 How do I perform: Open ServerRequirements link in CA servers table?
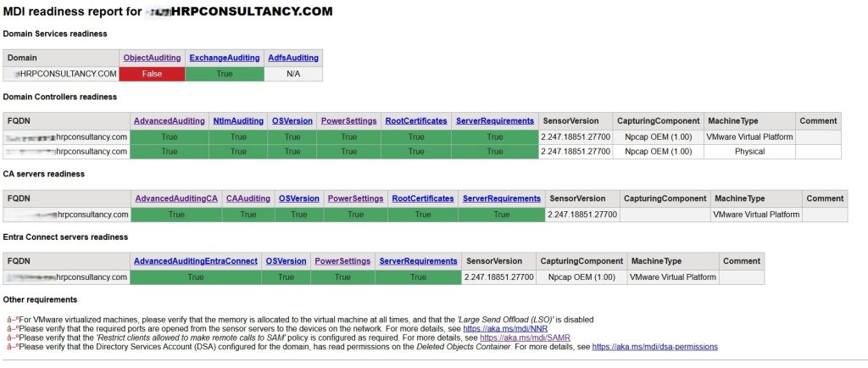click(x=502, y=198)
